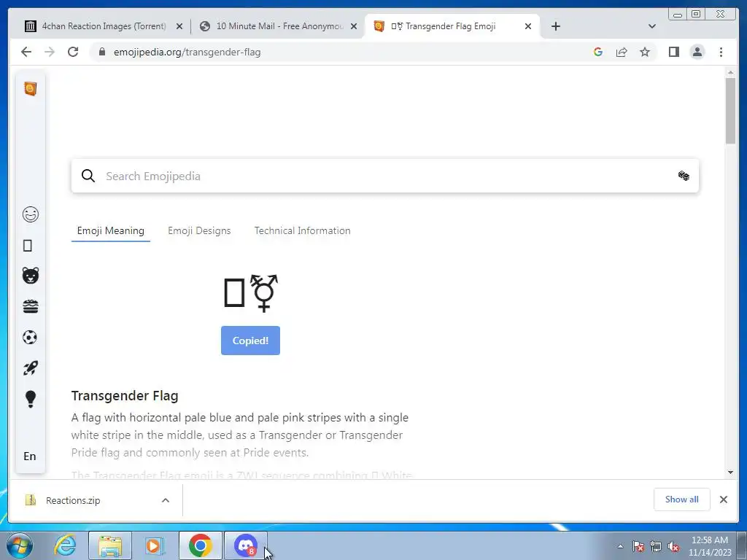Open a new tab
The width and height of the screenshot is (747, 560).
(555, 26)
